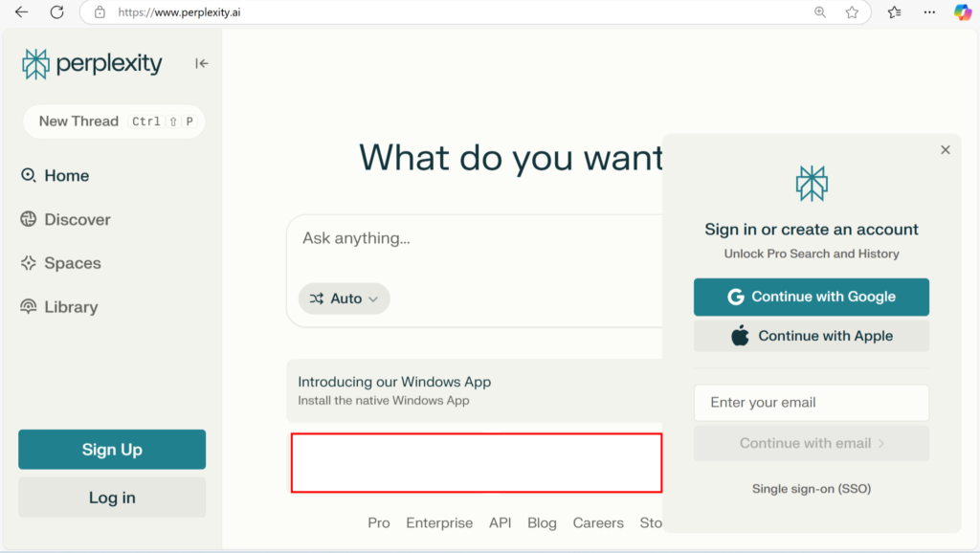980x553 pixels.
Task: Click the Sign Up button
Action: tap(112, 450)
